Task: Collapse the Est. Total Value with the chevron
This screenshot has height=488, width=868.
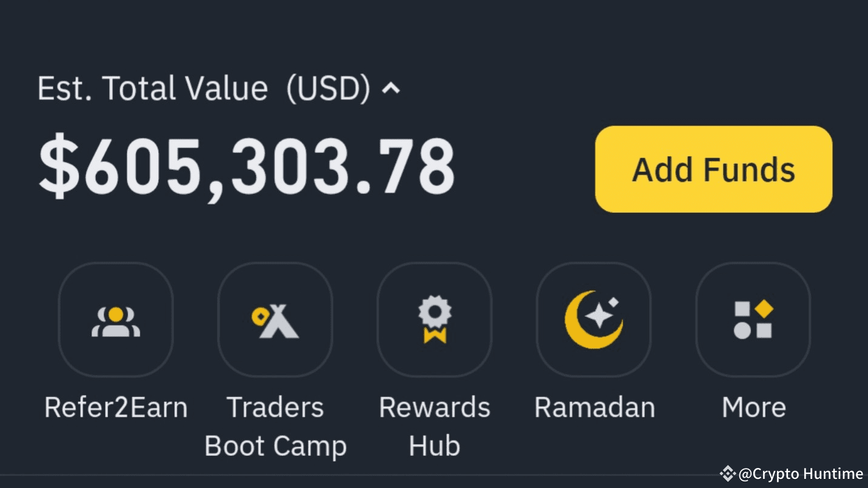Action: 391,88
